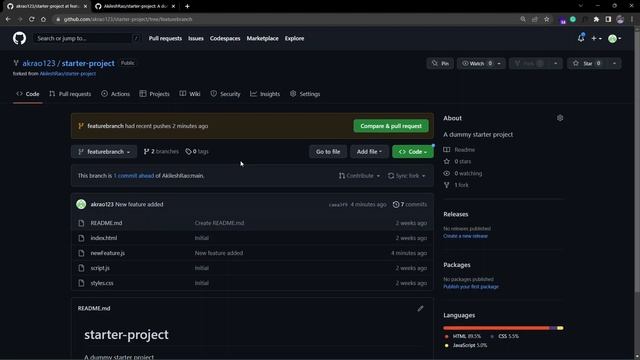Click Go to file button

coord(328,151)
